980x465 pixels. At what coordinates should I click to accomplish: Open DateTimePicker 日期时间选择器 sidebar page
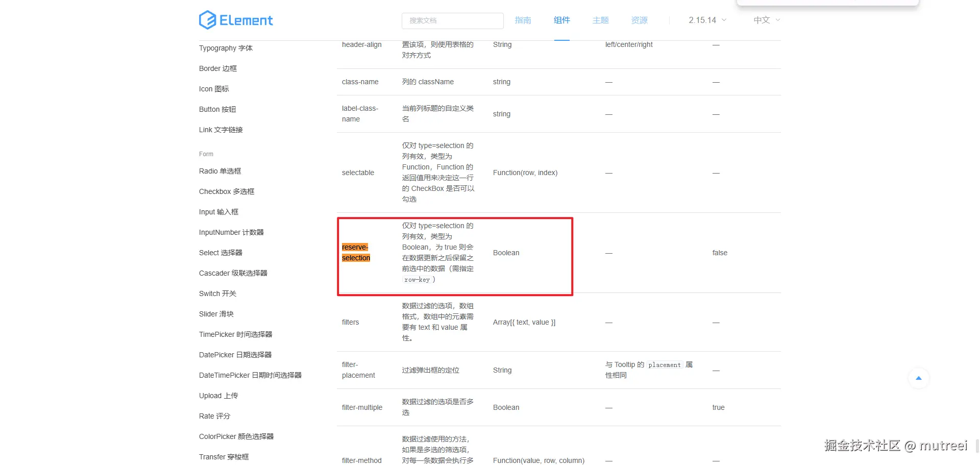250,375
